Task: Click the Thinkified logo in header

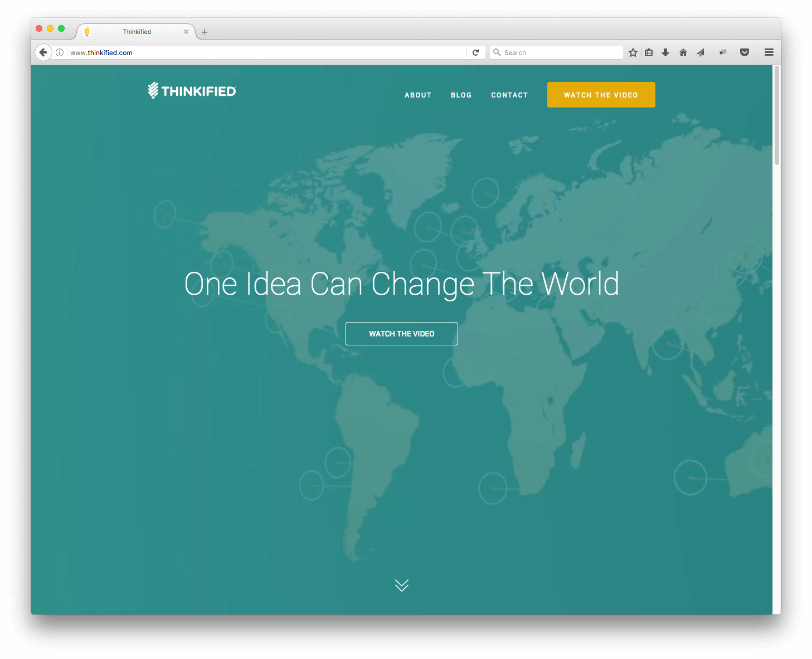Action: (192, 91)
